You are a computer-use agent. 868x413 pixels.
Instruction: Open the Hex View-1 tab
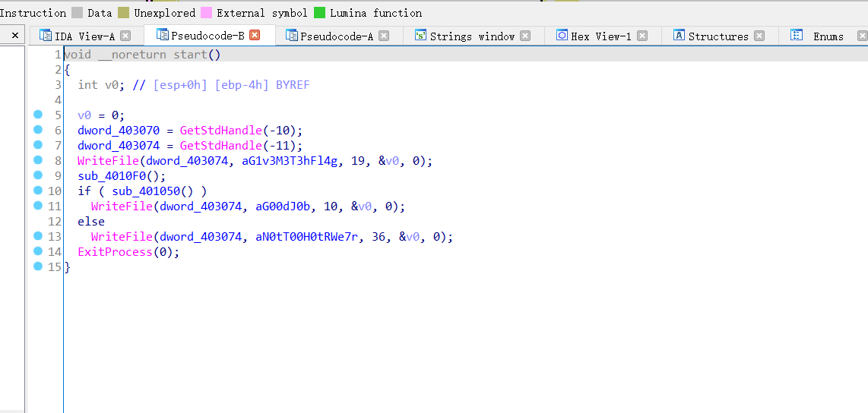601,36
